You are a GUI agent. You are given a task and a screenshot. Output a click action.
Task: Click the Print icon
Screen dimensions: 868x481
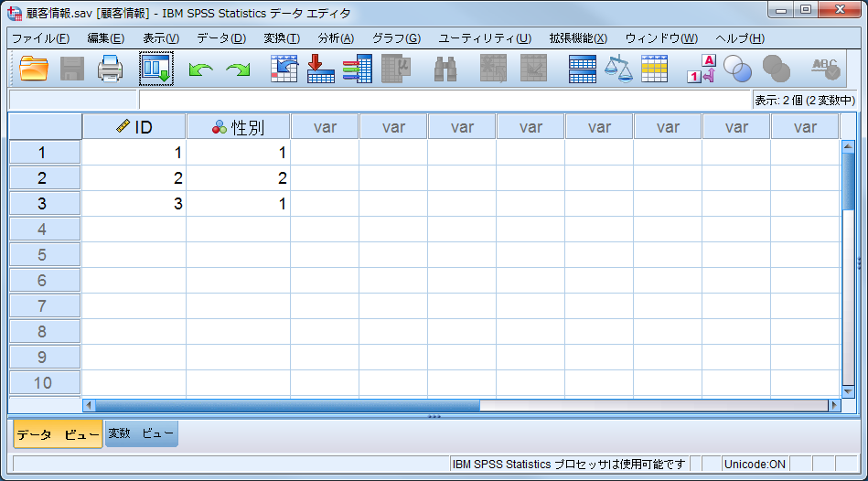click(x=110, y=69)
